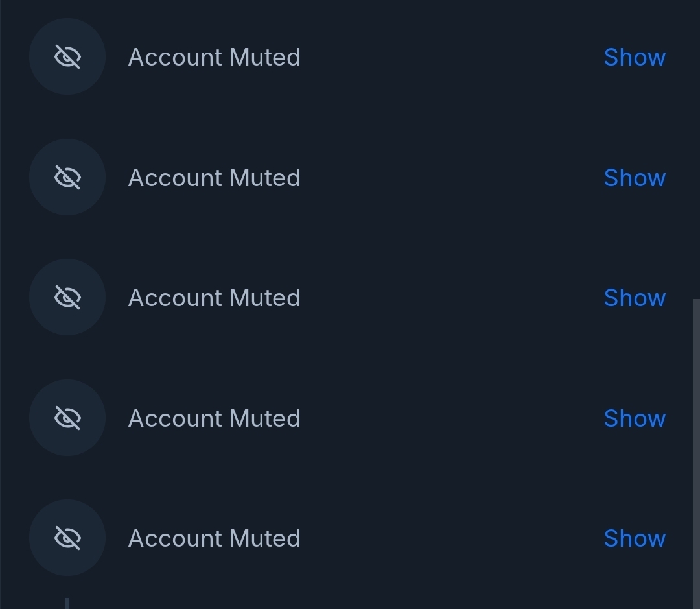
Task: Select the fifth crossed-out eye icon
Action: tap(67, 538)
